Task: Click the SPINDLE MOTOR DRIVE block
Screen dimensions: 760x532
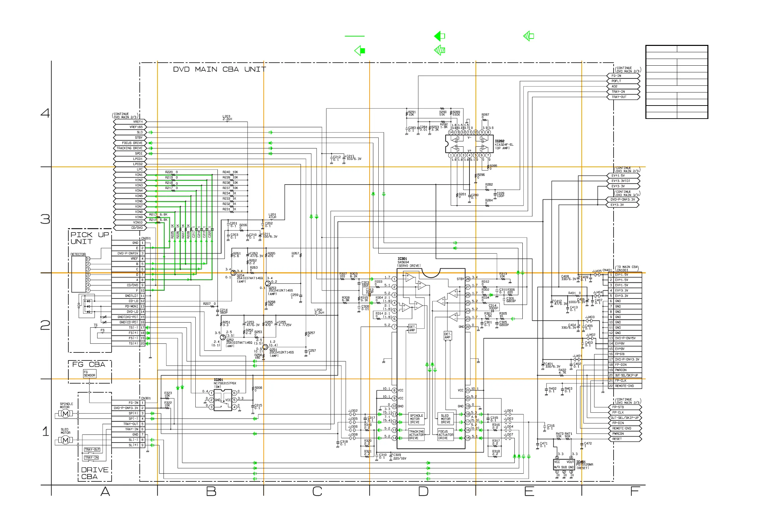Action: (416, 419)
